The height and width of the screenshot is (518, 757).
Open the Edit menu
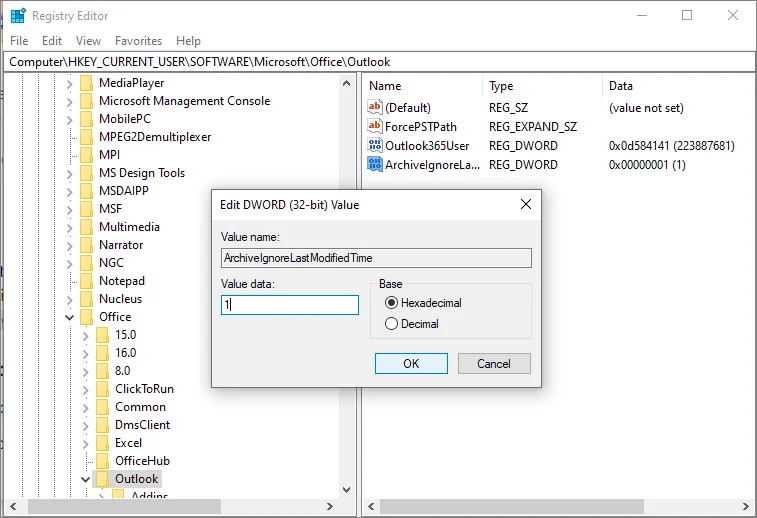click(x=52, y=41)
